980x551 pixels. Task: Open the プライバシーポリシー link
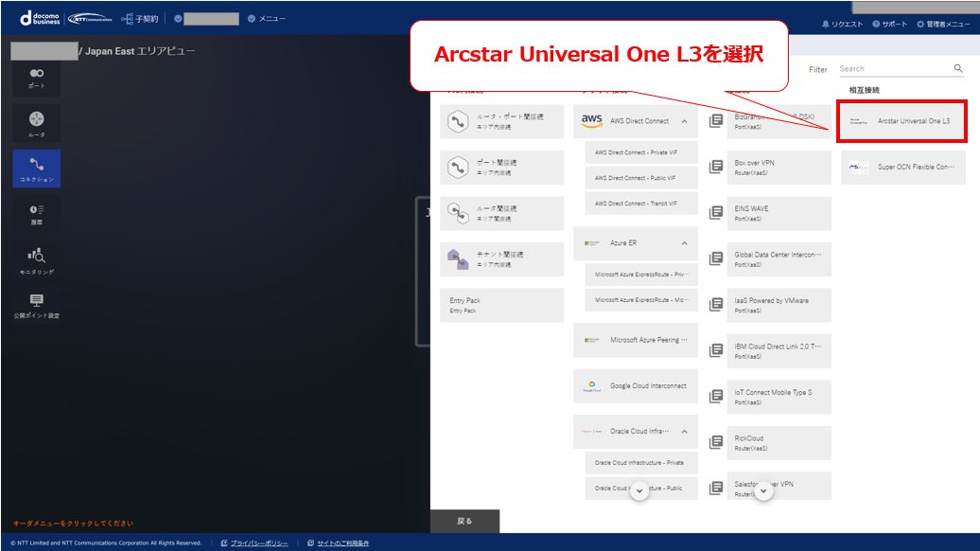coord(259,542)
